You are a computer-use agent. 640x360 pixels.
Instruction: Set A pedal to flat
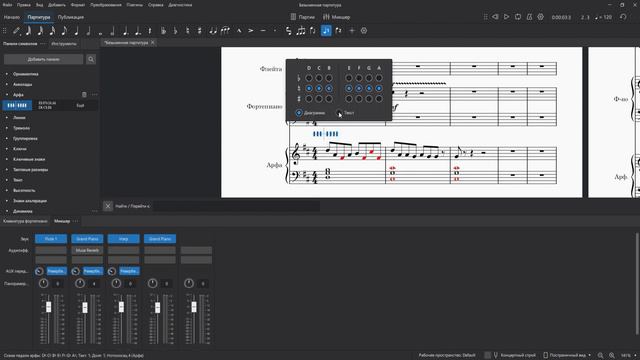click(379, 78)
